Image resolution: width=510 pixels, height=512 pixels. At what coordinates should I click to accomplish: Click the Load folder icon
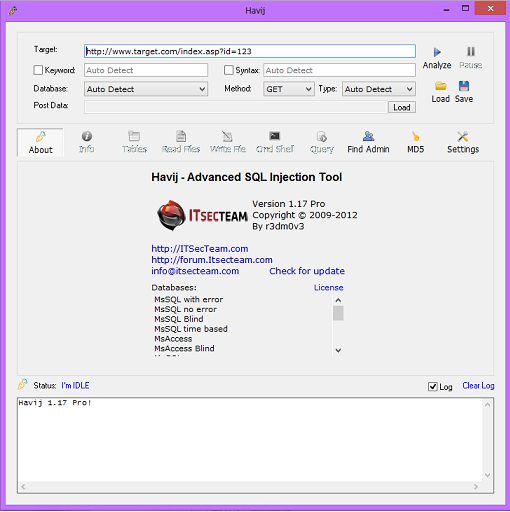(441, 86)
